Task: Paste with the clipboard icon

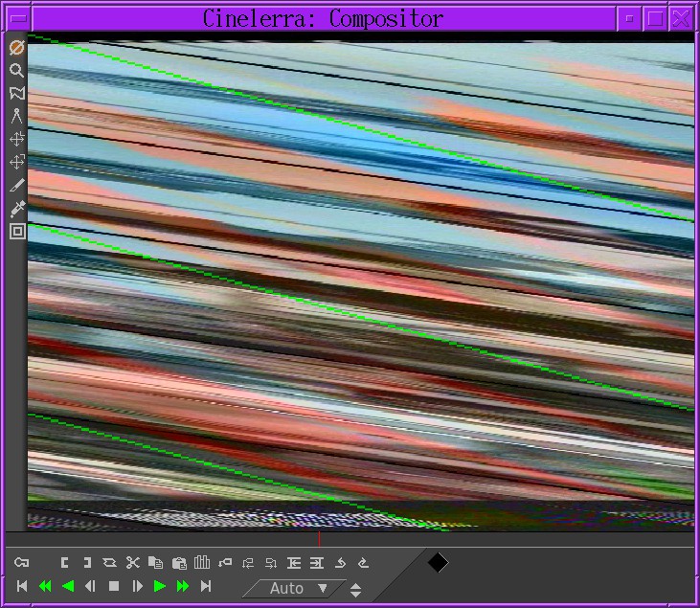Action: [x=179, y=562]
